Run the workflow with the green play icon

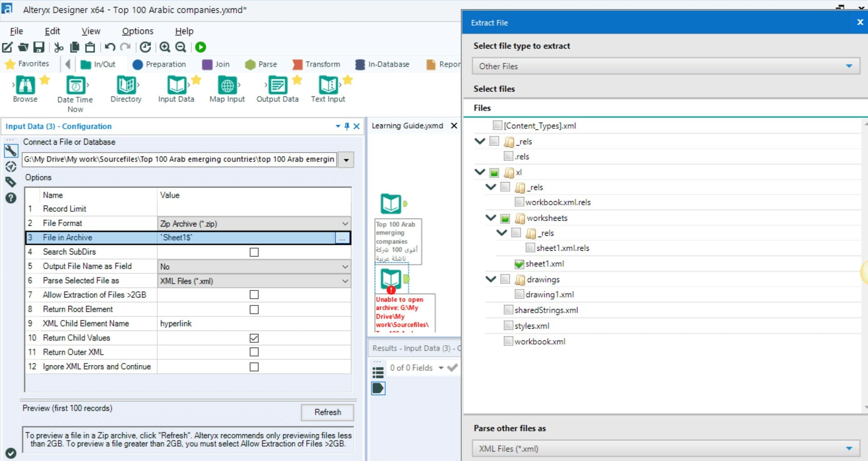click(x=201, y=47)
